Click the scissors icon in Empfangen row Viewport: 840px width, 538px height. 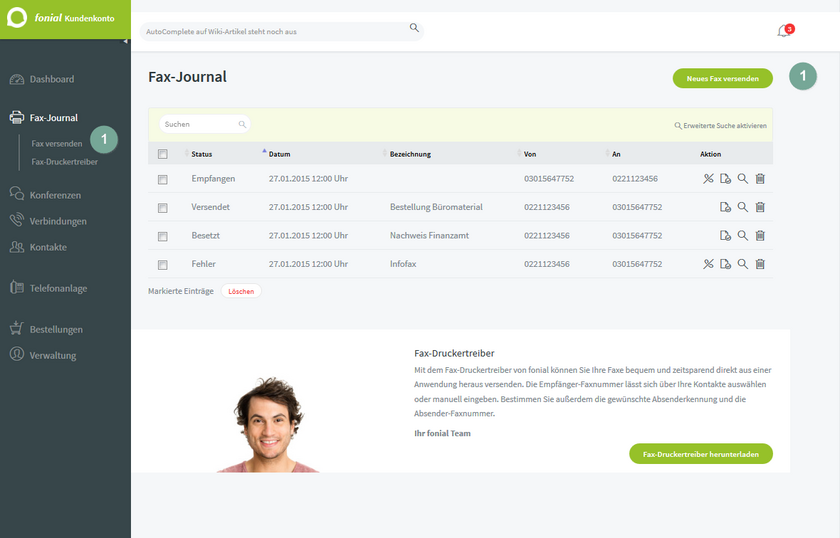click(x=708, y=178)
